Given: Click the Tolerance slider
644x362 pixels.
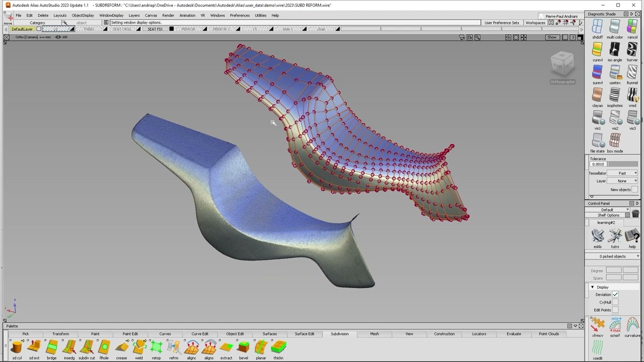Looking at the screenshot, I should [623, 164].
